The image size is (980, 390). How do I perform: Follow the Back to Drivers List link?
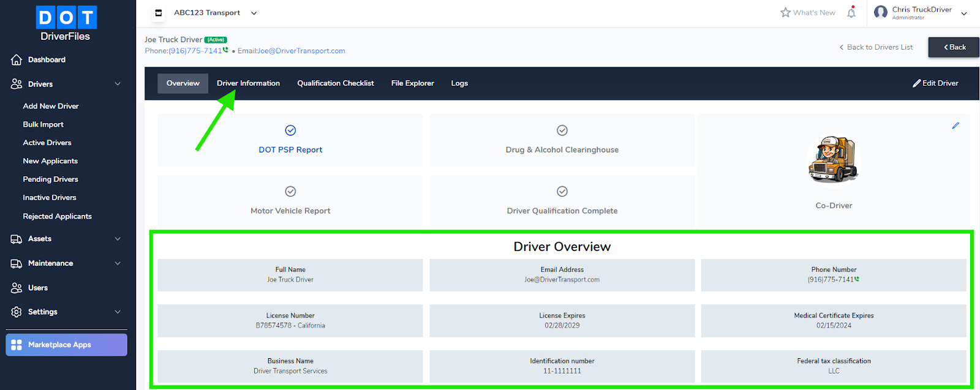pyautogui.click(x=876, y=47)
